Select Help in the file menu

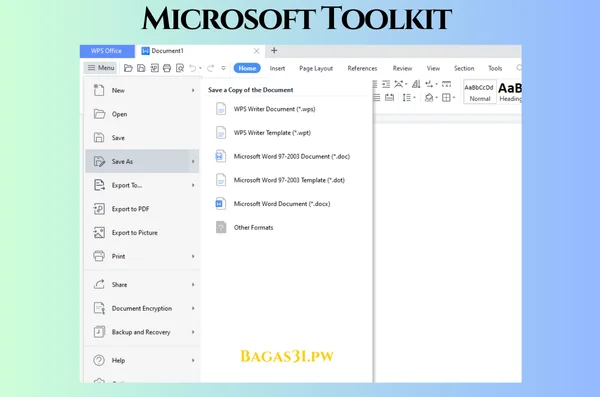(142, 360)
